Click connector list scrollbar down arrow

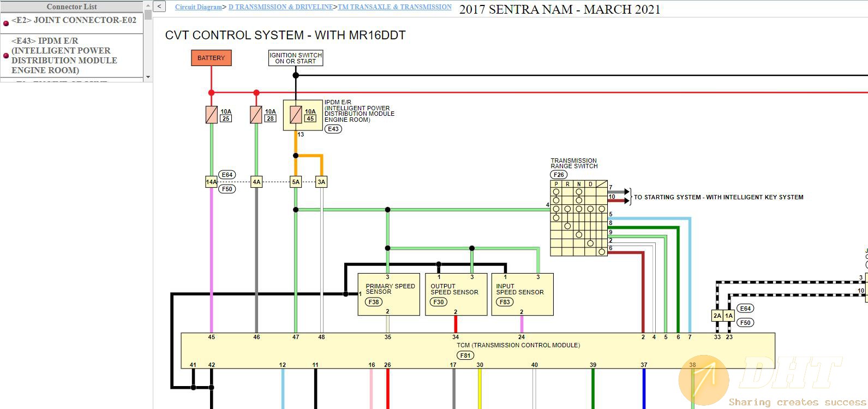tap(148, 77)
